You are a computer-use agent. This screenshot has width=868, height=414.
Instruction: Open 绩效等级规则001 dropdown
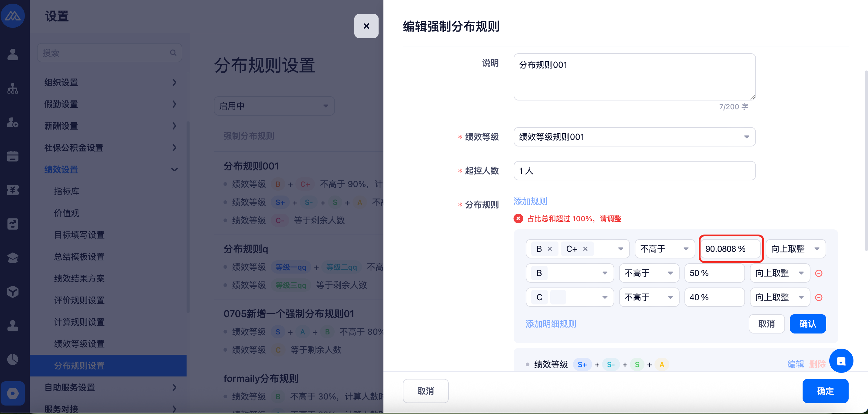point(634,137)
